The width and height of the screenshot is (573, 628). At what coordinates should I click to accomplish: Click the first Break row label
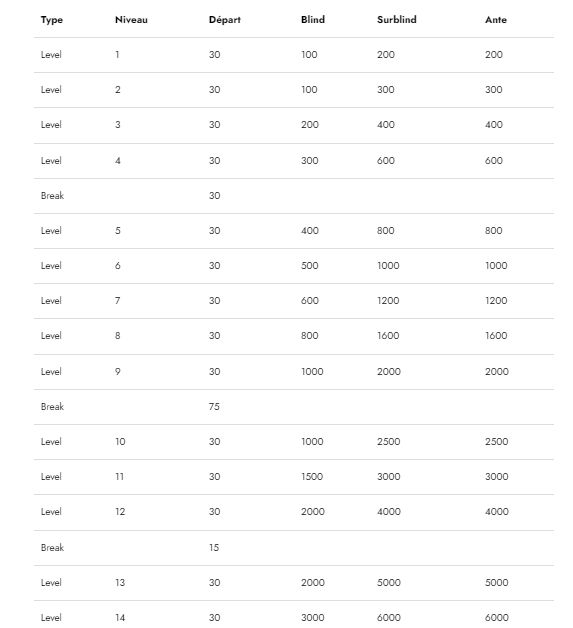click(x=52, y=195)
